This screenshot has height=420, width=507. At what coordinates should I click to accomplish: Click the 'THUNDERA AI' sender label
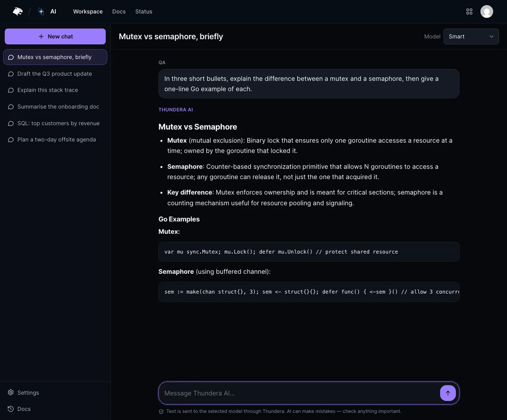[x=176, y=109]
